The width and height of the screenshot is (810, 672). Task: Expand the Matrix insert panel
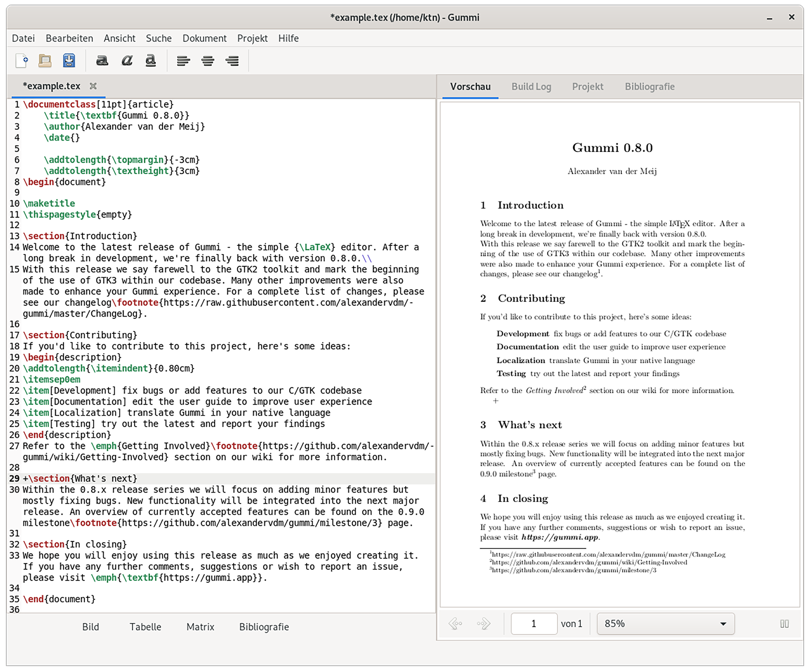[x=200, y=627]
